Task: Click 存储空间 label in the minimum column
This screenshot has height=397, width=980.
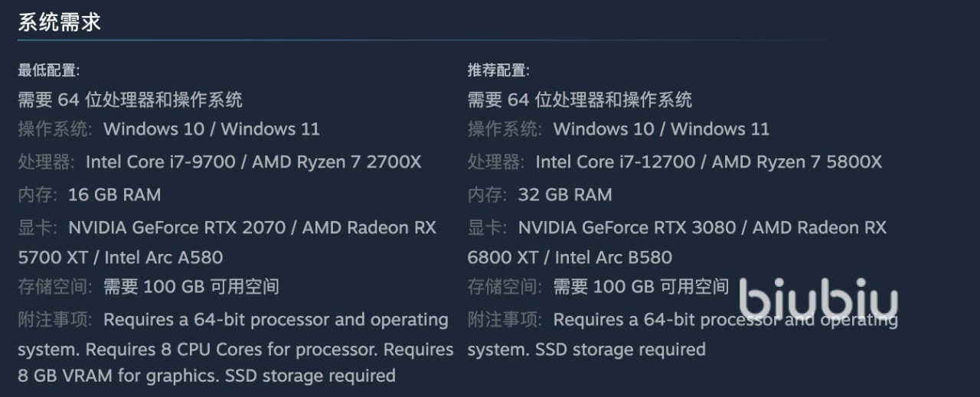Action: [54, 287]
